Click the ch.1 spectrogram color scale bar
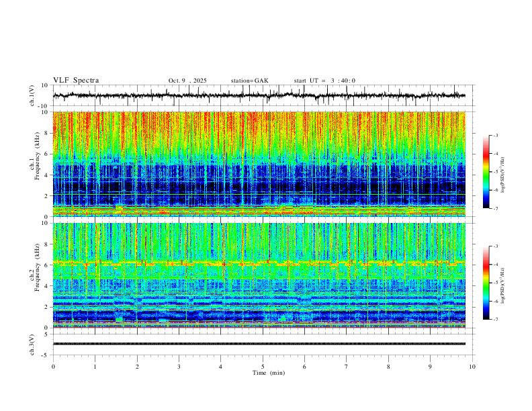The height and width of the screenshot is (411, 532). [x=486, y=172]
